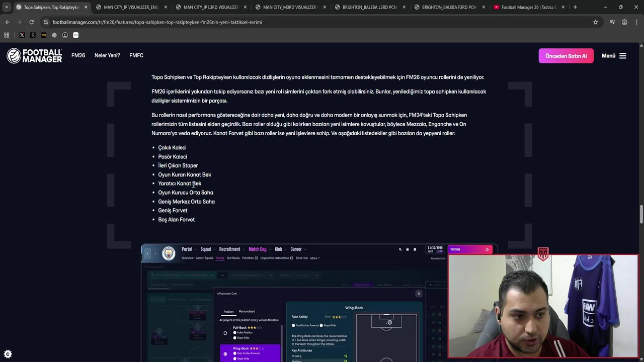Open the tab search dropdown arrow
Screen dimensions: 644x362
tap(7, 7)
